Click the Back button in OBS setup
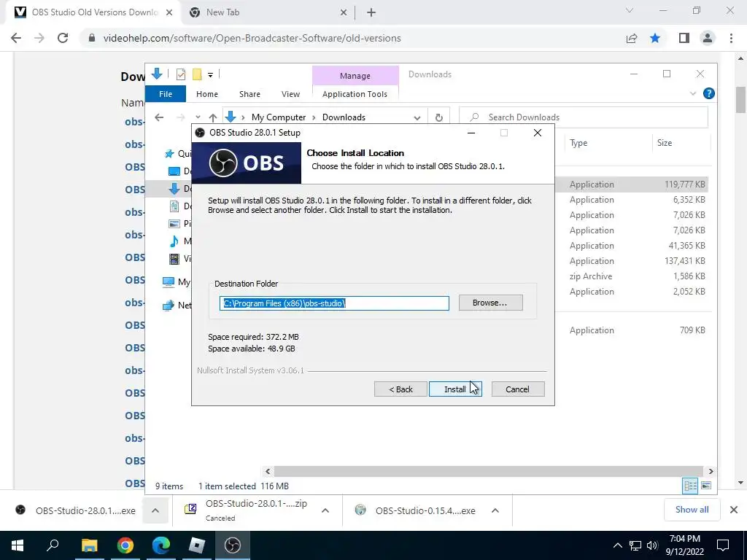The width and height of the screenshot is (747, 560). pyautogui.click(x=400, y=389)
